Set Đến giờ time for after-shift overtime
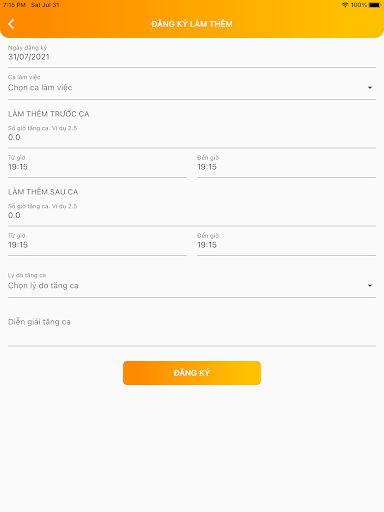This screenshot has height=512, width=384. [x=286, y=242]
